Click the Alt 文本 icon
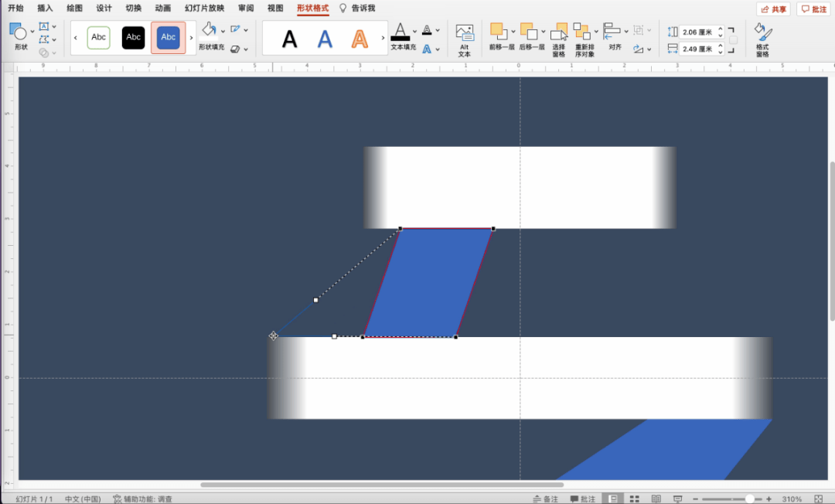This screenshot has width=835, height=504. pyautogui.click(x=465, y=33)
